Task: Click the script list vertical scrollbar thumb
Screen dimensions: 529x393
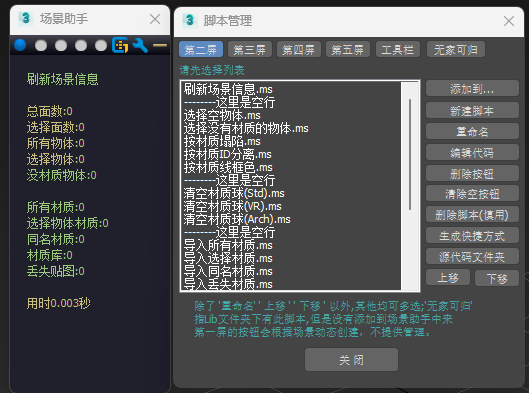Action: [410, 155]
